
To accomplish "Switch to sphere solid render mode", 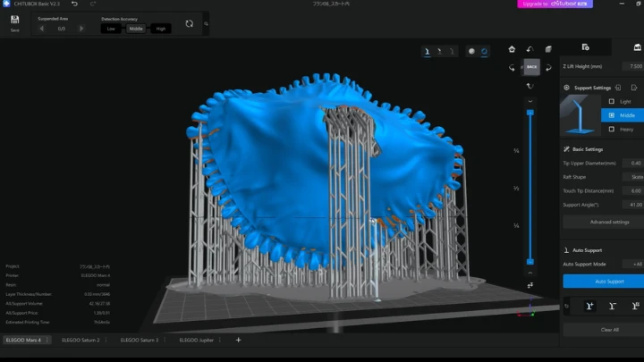I will point(471,51).
